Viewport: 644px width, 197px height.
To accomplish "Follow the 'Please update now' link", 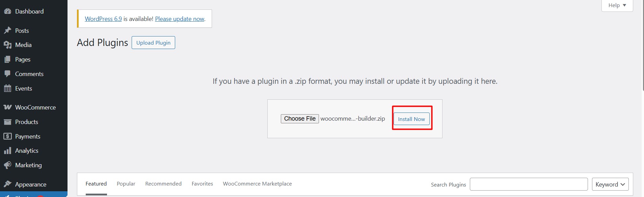I will (180, 19).
